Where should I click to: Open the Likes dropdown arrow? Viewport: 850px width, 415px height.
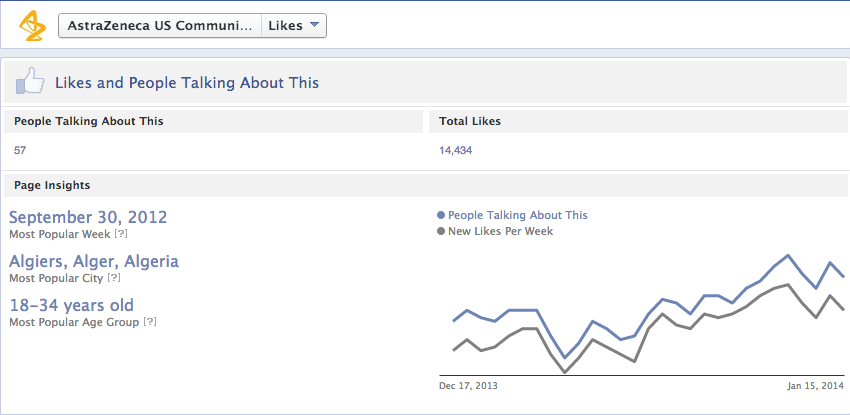pos(314,25)
